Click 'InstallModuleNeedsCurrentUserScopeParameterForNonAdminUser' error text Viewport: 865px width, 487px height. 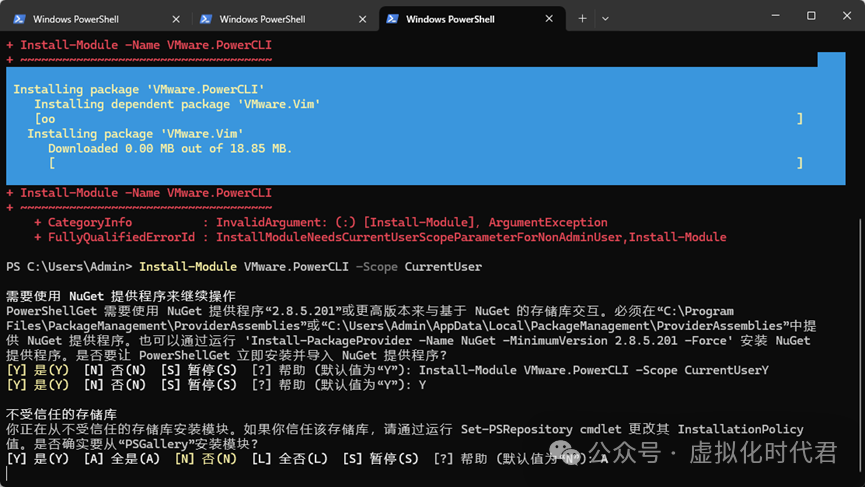tap(419, 237)
